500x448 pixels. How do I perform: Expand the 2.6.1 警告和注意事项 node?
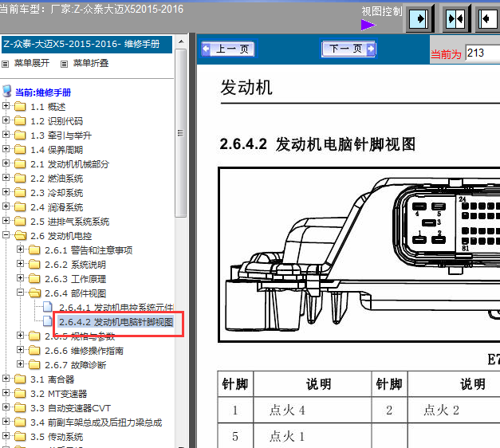(x=20, y=249)
